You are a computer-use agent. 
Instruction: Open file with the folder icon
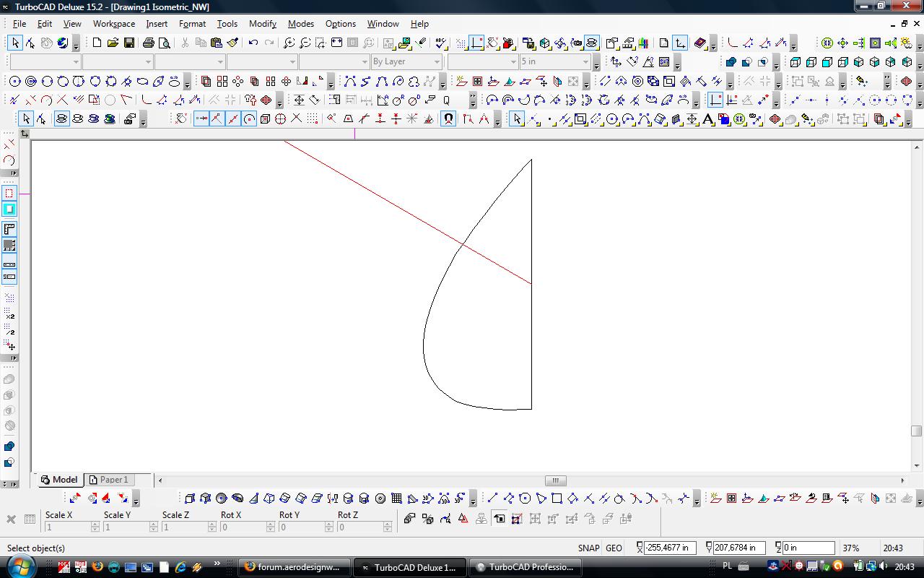[x=113, y=43]
